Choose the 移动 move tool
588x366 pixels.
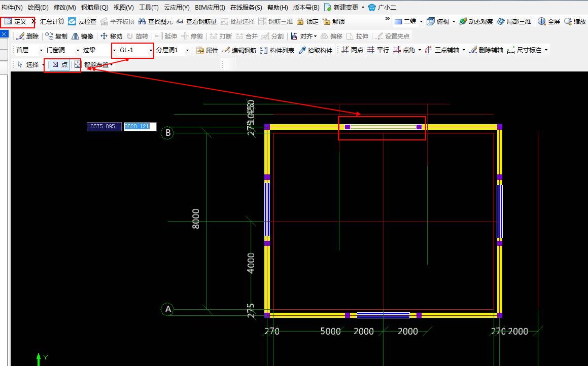point(112,36)
